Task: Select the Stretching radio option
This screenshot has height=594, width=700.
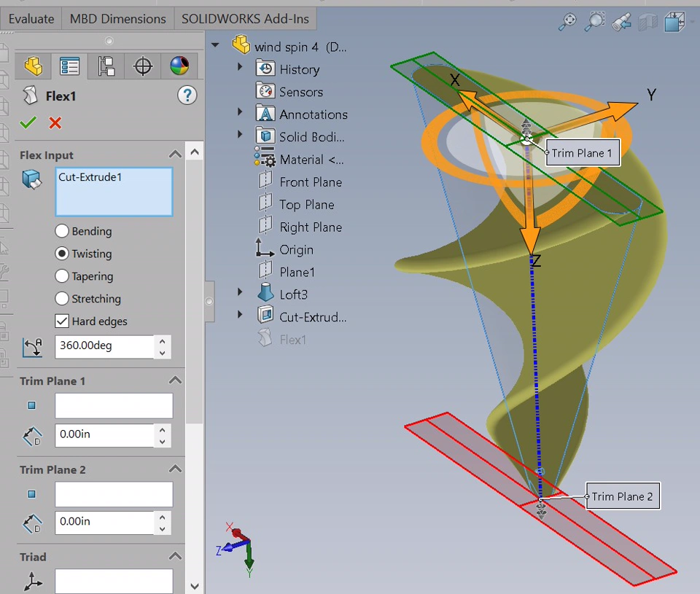Action: (x=61, y=299)
